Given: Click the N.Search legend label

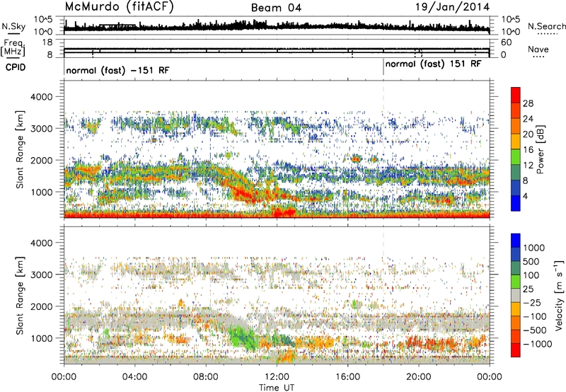Looking at the screenshot, I should tap(546, 26).
